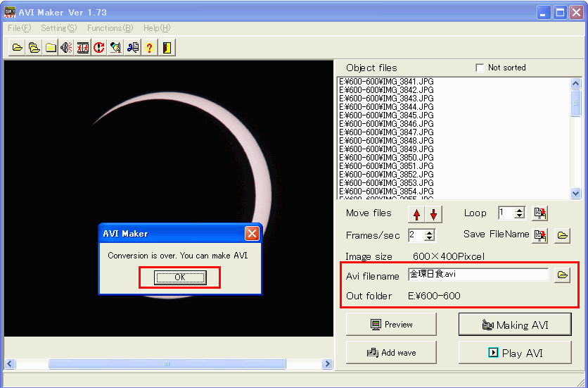Select IMG_3845.JPG in the object files list
The width and height of the screenshot is (588, 388).
click(x=387, y=115)
